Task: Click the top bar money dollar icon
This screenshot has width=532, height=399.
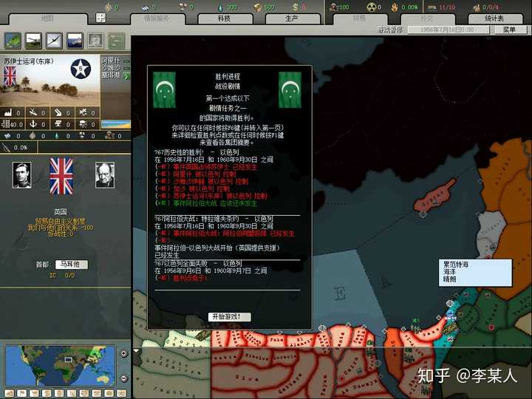Action: (295, 7)
